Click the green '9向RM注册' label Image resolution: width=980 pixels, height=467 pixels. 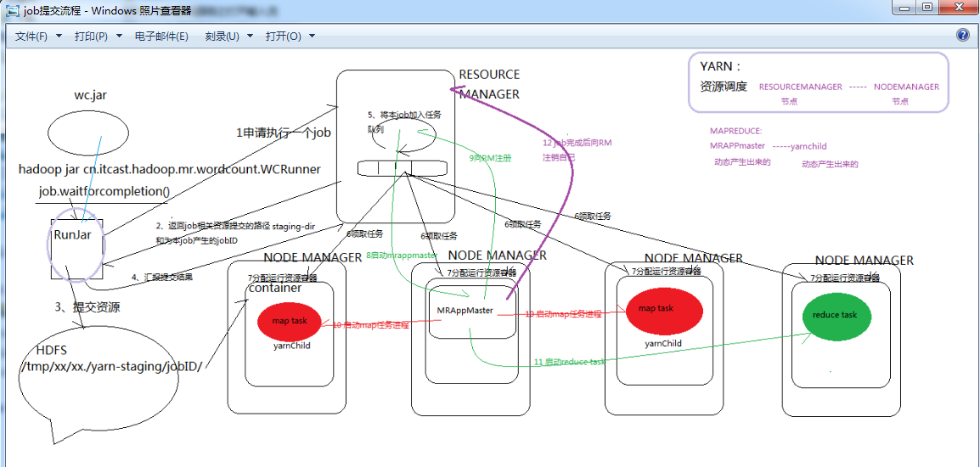coord(491,159)
